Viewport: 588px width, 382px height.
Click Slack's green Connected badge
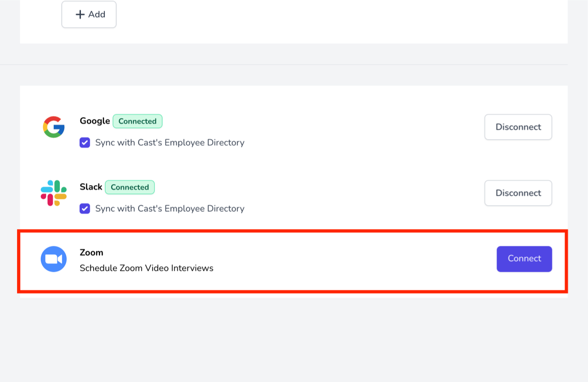click(130, 187)
